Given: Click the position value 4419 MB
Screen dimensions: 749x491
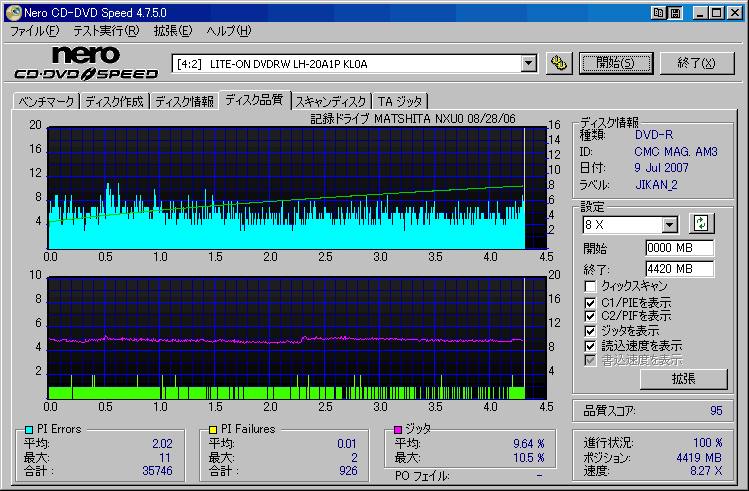Looking at the screenshot, I should point(699,458).
